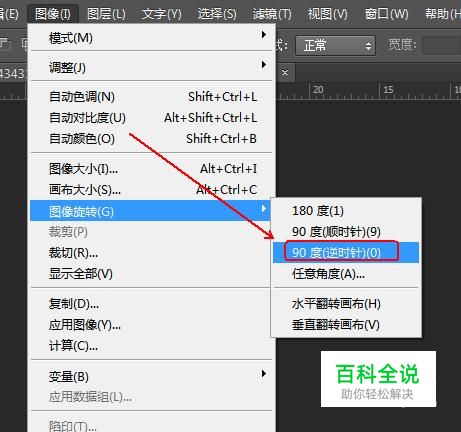Close the document tab
The width and height of the screenshot is (461, 432).
[x=285, y=72]
